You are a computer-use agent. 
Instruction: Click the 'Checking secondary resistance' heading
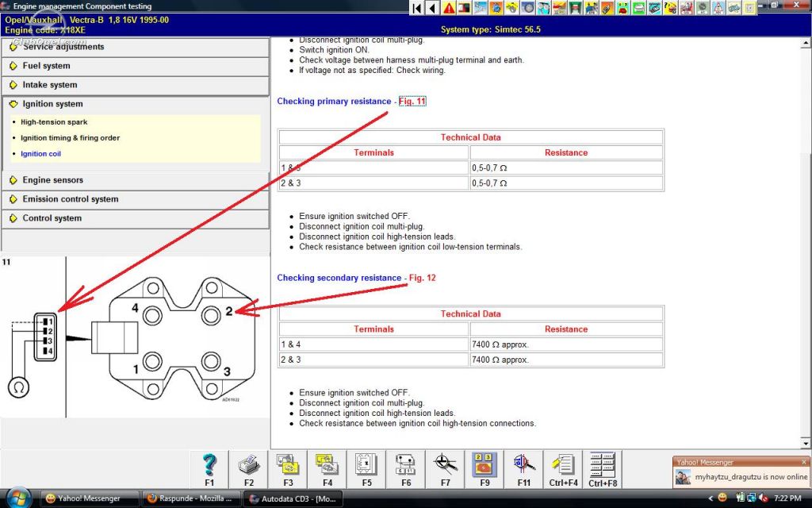pyautogui.click(x=339, y=278)
